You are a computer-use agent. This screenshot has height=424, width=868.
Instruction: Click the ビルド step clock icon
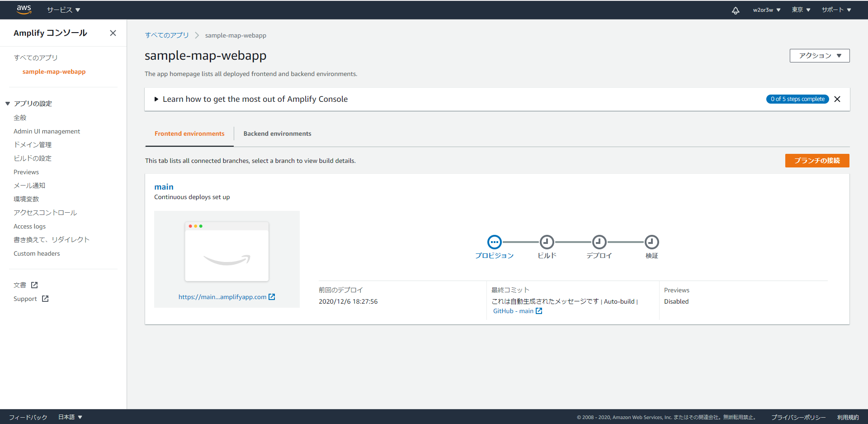[547, 242]
